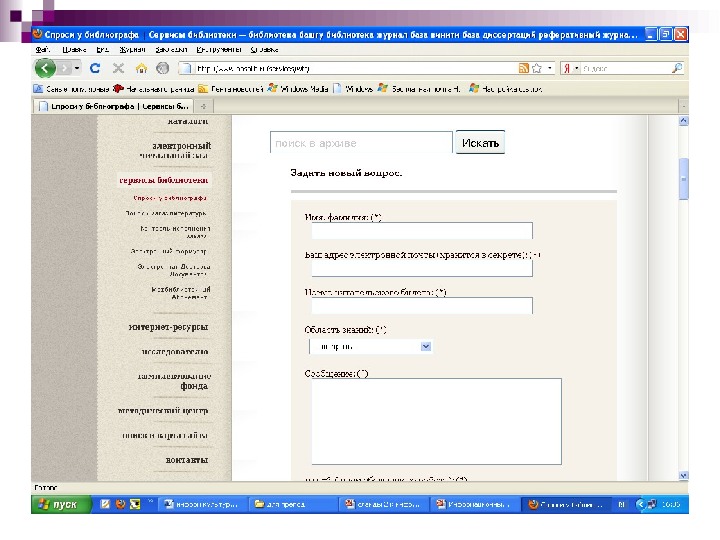Open the Yandex search engine selector

(x=571, y=68)
